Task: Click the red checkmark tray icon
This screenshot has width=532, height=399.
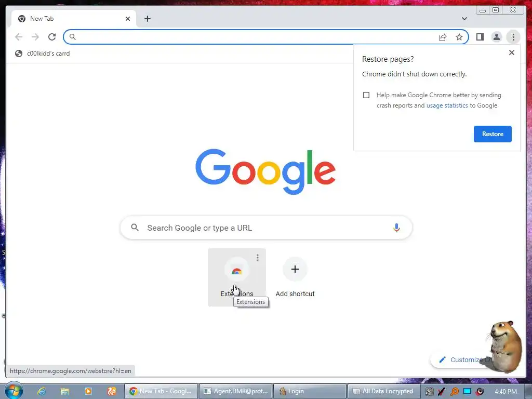Action: [442, 392]
